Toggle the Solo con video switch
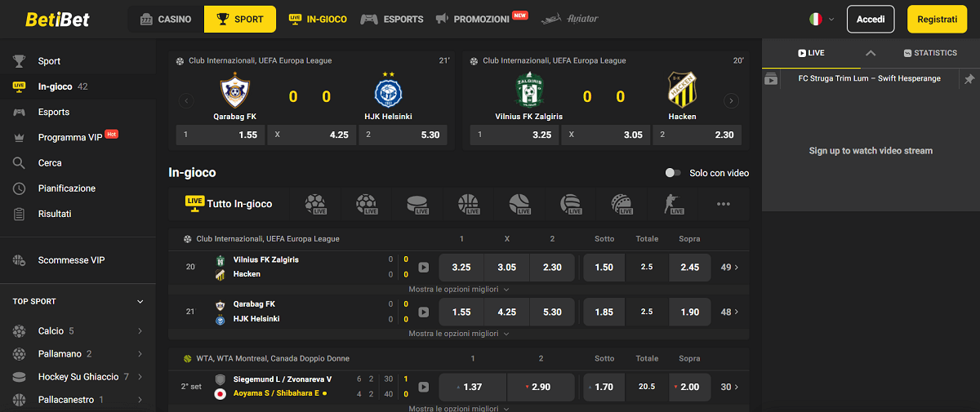 coord(673,173)
